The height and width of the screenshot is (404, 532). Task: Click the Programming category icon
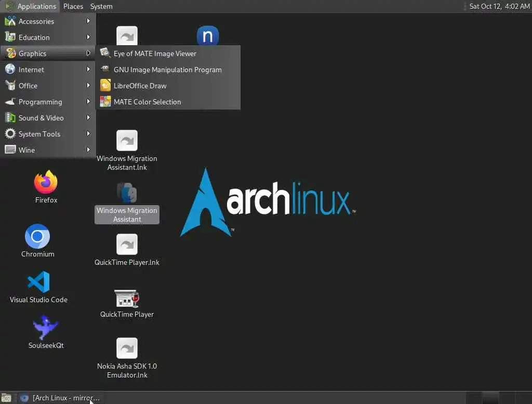(x=10, y=101)
